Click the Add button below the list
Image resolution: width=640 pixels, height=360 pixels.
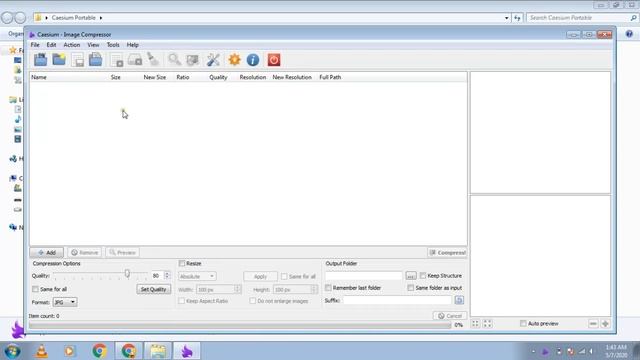(47, 253)
